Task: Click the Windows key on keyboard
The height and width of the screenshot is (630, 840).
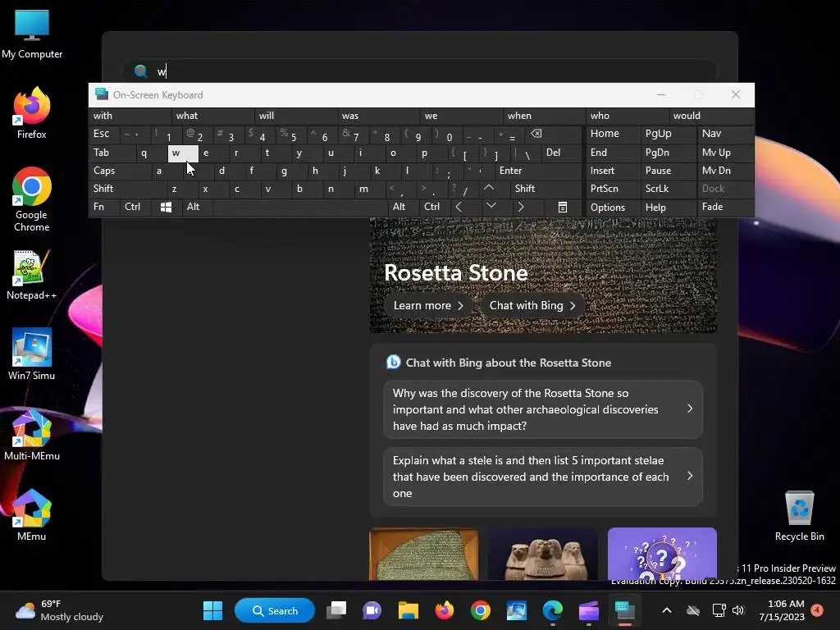Action: coord(166,207)
